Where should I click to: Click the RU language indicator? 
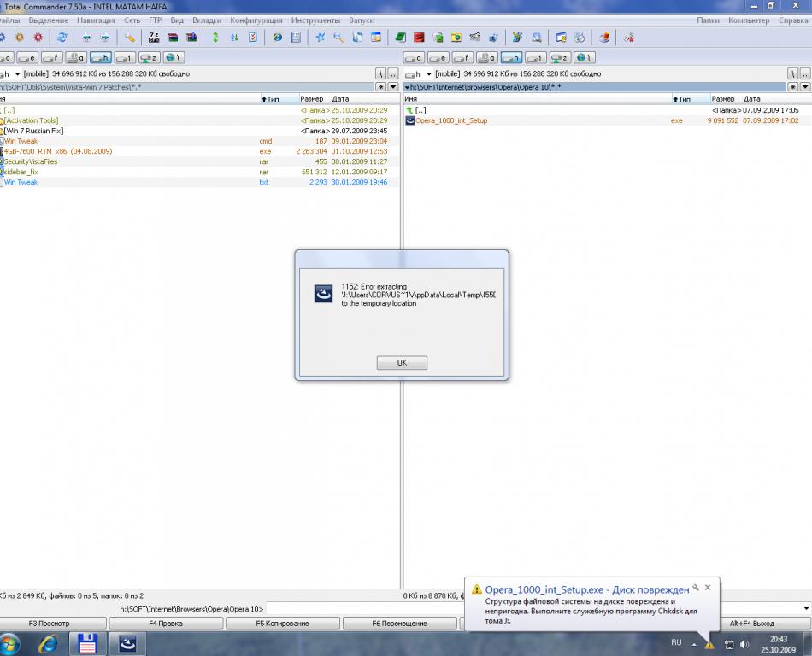click(x=676, y=642)
